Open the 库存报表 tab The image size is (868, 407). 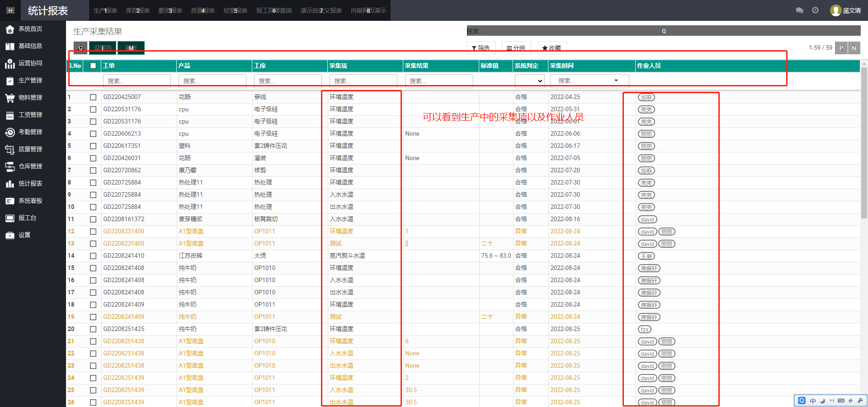coord(137,10)
